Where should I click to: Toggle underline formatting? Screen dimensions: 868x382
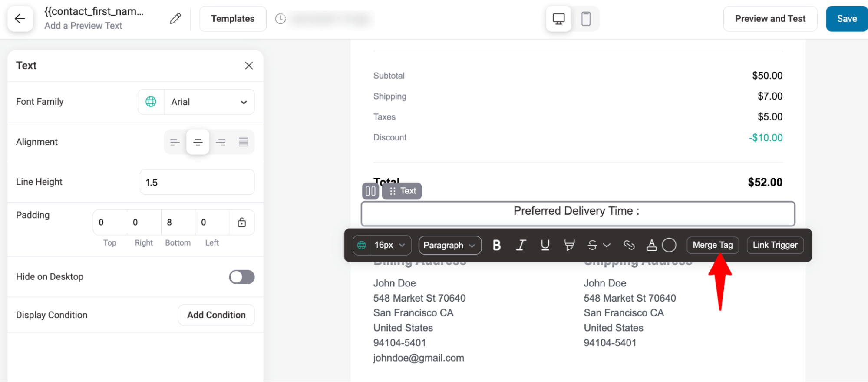[545, 246]
